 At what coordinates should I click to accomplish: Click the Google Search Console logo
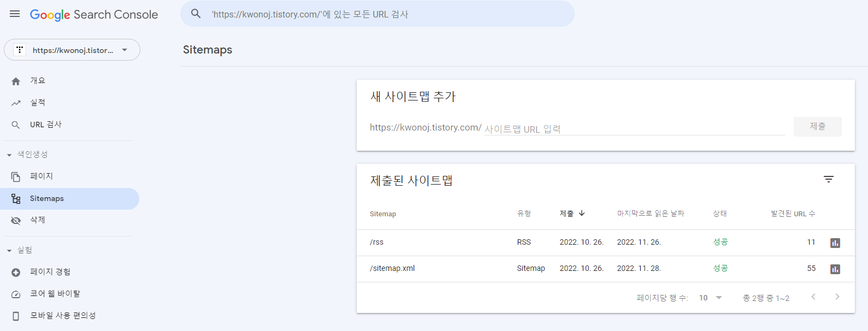click(x=94, y=15)
